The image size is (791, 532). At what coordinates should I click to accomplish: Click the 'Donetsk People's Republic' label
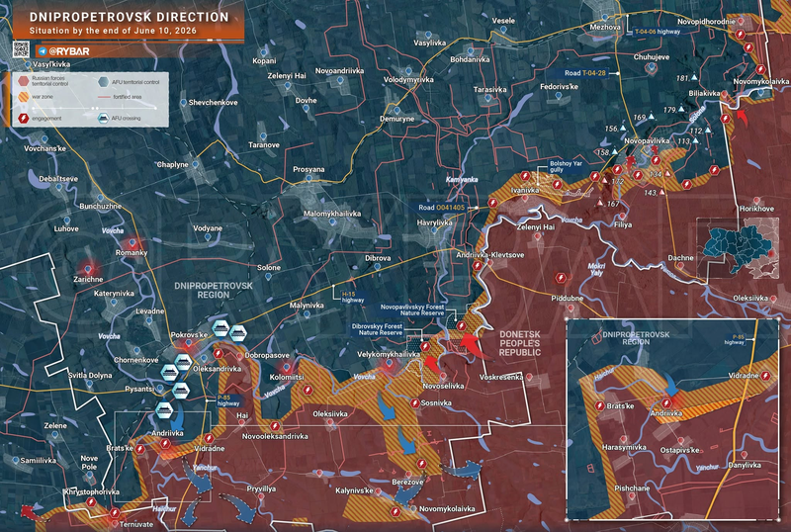(520, 343)
